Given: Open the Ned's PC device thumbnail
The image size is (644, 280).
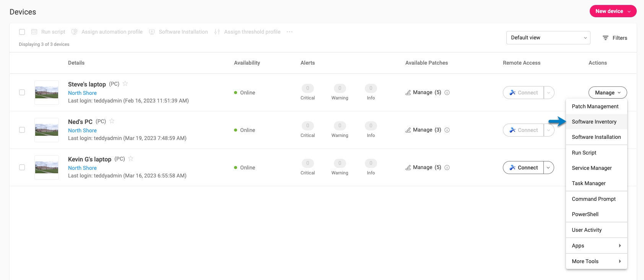Looking at the screenshot, I should click(x=47, y=130).
